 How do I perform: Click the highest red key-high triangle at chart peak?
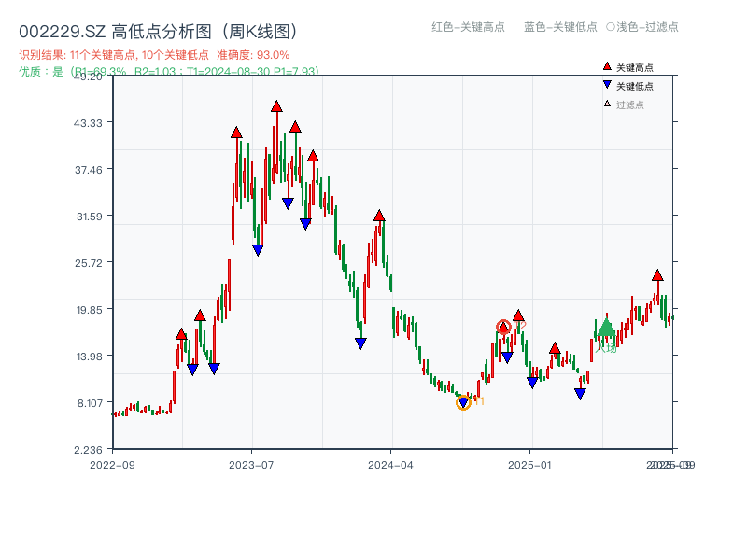[275, 107]
